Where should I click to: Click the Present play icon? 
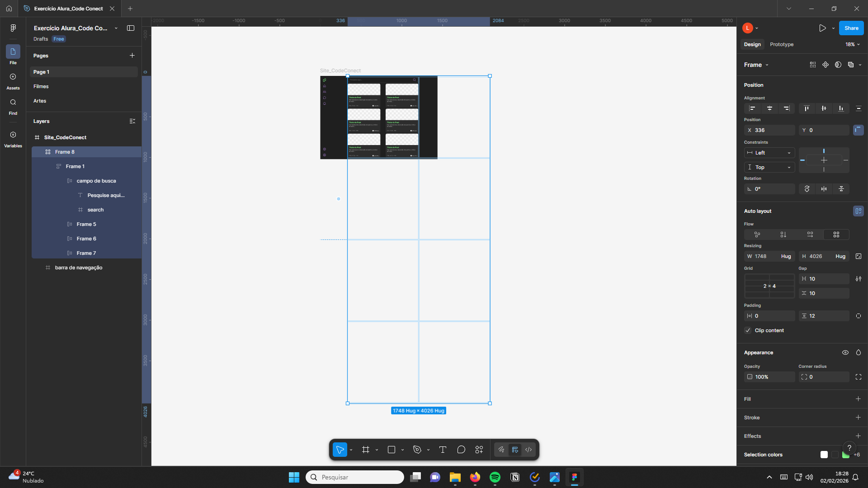click(x=822, y=28)
